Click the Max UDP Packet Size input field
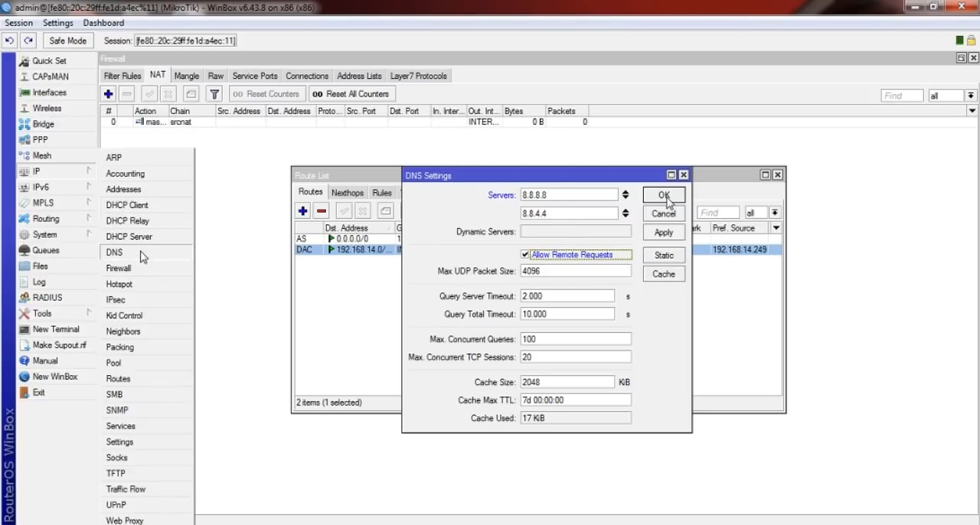980x525 pixels. (575, 271)
